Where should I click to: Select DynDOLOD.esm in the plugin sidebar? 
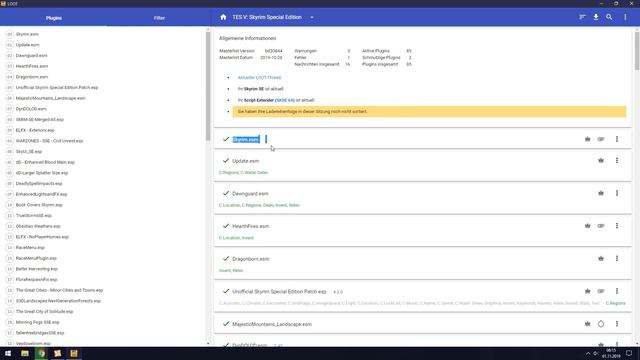pyautogui.click(x=31, y=109)
